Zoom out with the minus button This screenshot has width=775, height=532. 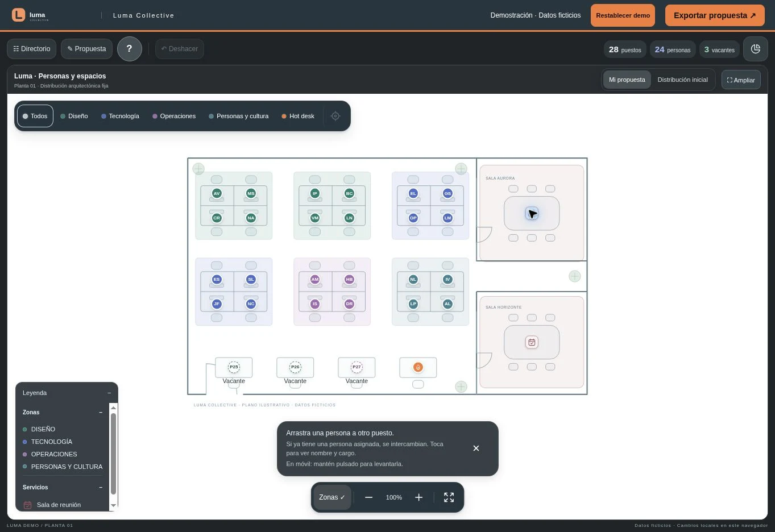click(x=368, y=497)
